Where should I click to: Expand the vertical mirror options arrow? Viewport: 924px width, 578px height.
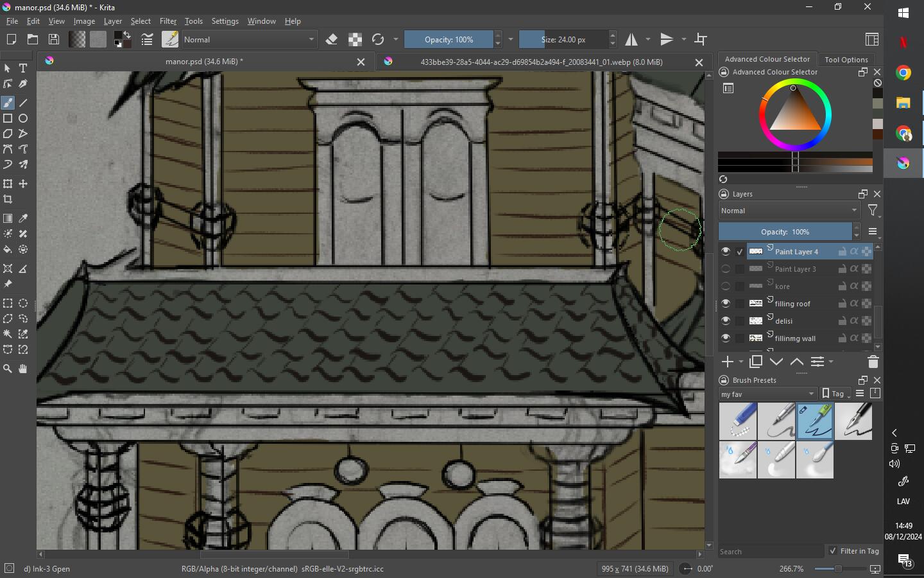pyautogui.click(x=684, y=39)
